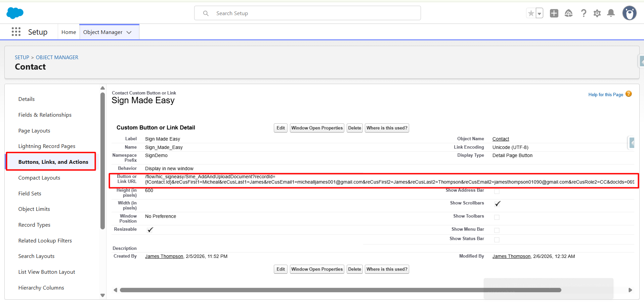This screenshot has width=644, height=304.
Task: Click the bottom Edit button
Action: (x=281, y=269)
